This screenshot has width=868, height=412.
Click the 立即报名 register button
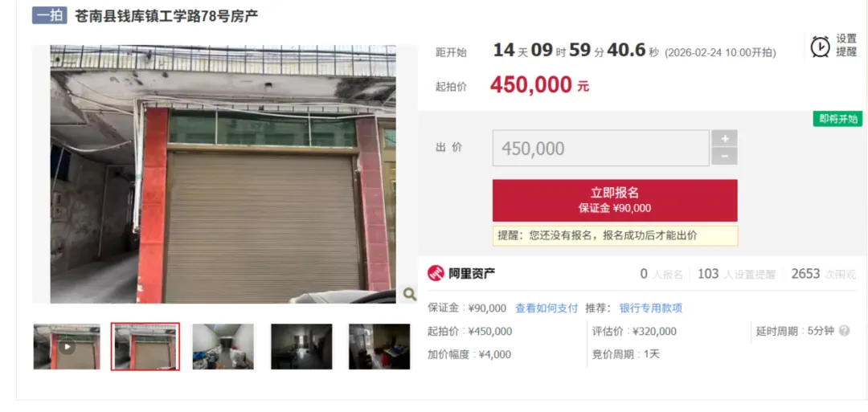pyautogui.click(x=615, y=200)
